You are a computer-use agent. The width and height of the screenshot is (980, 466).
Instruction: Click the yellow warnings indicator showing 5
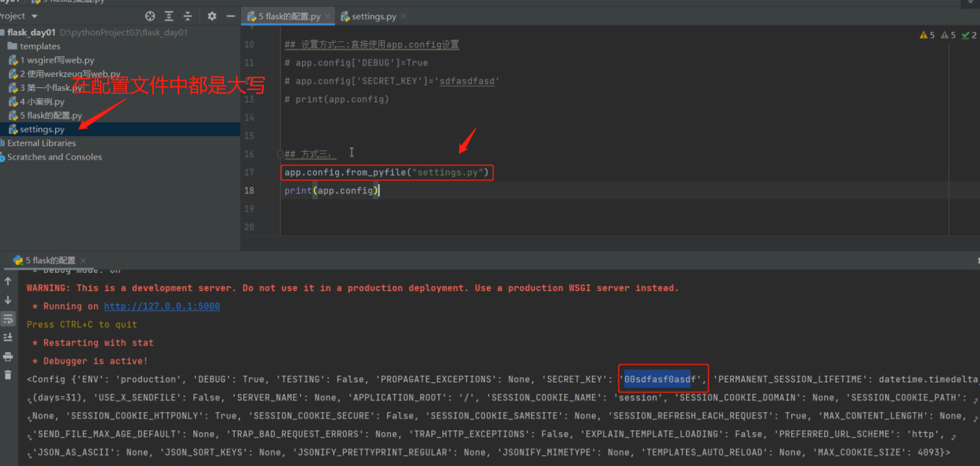click(x=927, y=35)
